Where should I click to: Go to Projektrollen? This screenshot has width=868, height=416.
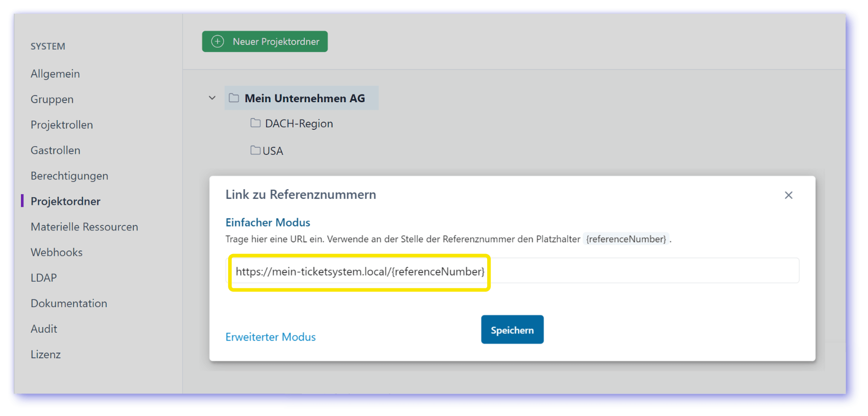[62, 125]
